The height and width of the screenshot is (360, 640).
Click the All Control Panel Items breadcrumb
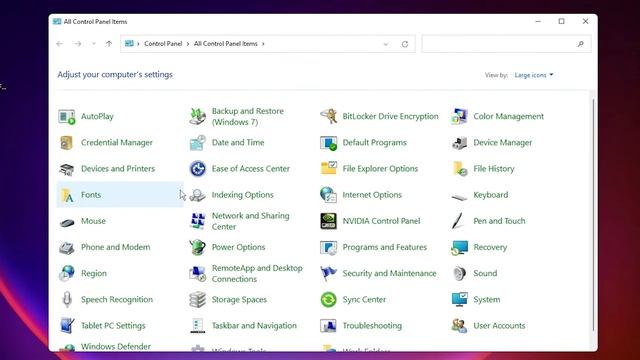pyautogui.click(x=225, y=44)
